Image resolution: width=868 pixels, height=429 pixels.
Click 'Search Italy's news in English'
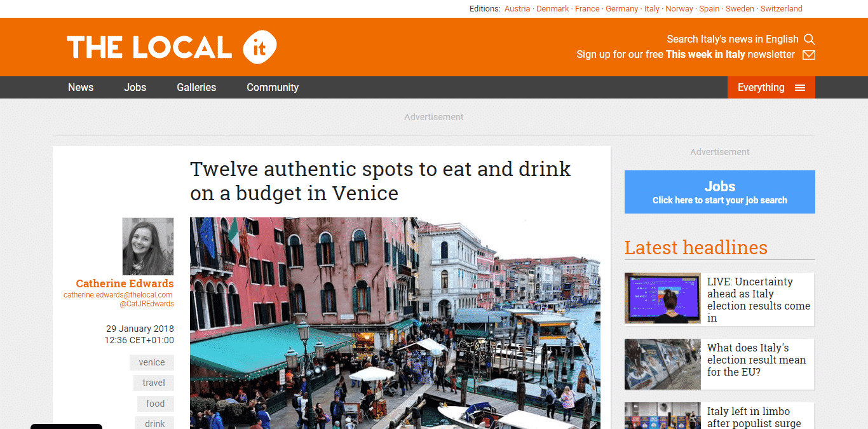733,39
